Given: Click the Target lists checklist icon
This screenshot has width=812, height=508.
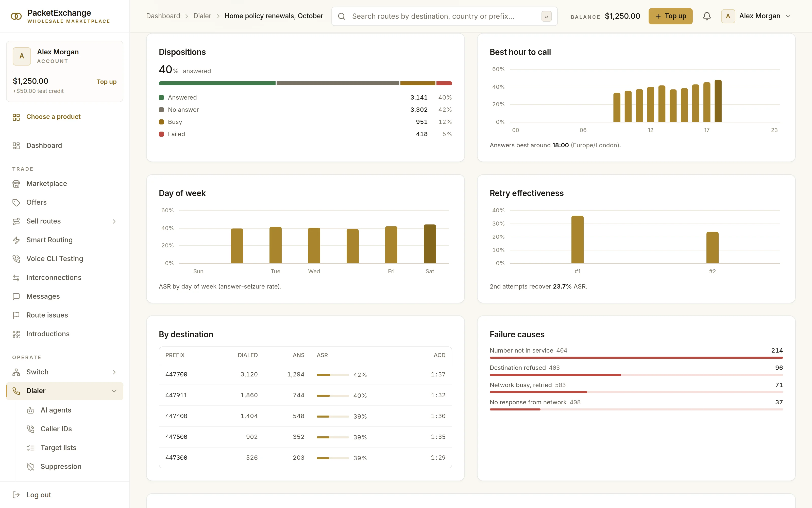Looking at the screenshot, I should click(x=30, y=448).
